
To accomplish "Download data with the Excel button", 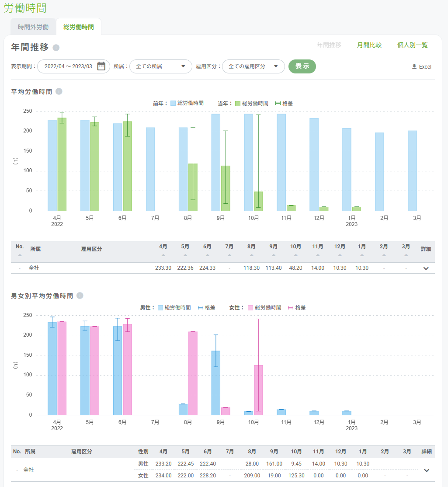I will 421,66.
